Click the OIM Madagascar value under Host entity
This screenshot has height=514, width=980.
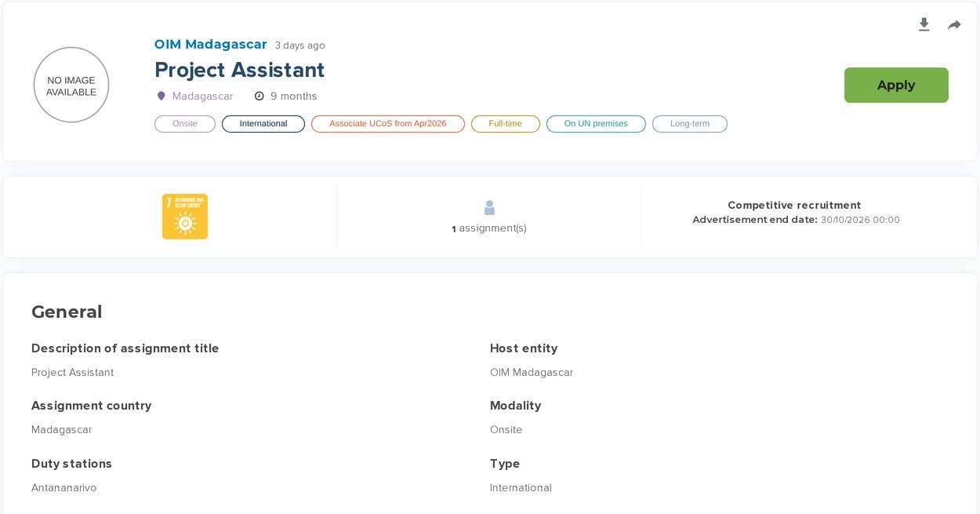pos(532,373)
